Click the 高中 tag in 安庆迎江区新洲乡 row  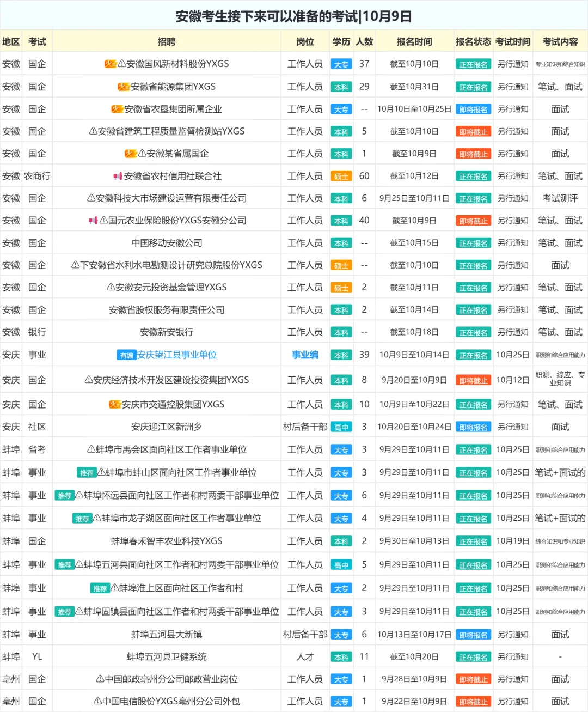point(341,427)
